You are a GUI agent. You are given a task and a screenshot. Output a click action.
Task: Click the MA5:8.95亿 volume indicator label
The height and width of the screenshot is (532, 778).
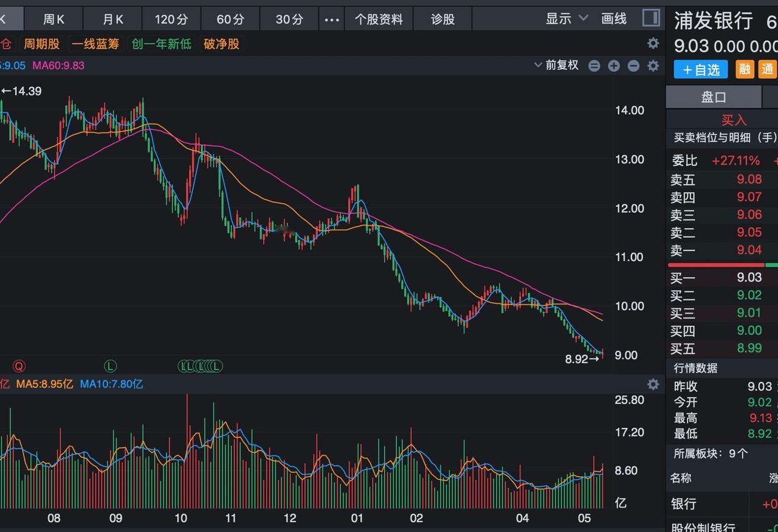click(x=44, y=384)
